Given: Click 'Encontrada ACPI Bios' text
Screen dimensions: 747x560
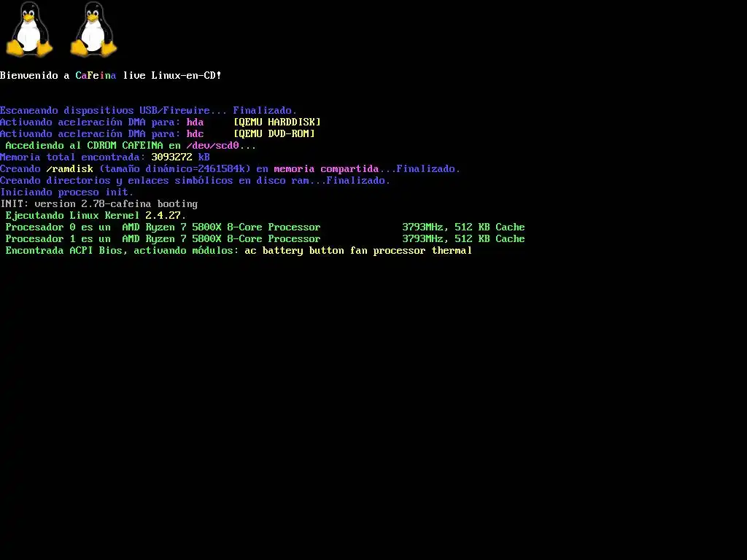Looking at the screenshot, I should click(65, 251).
